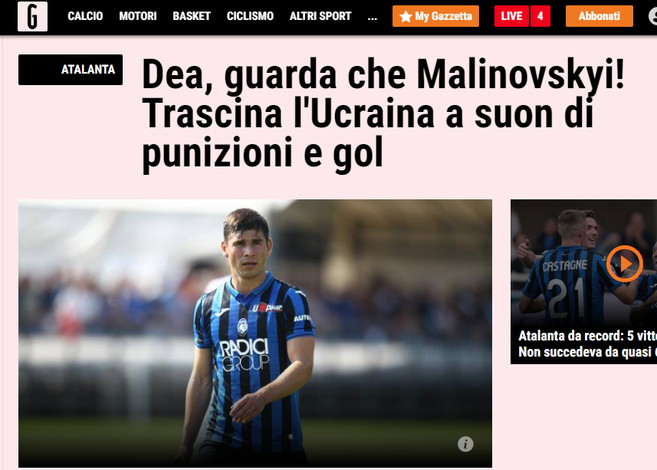Image resolution: width=657 pixels, height=470 pixels.
Task: Open the red LIVE button
Action: coord(512,16)
